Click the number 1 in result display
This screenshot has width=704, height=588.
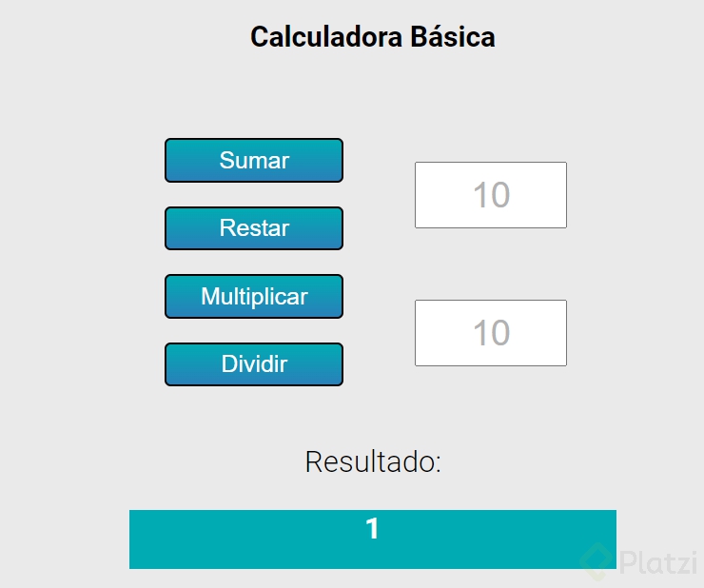(372, 528)
